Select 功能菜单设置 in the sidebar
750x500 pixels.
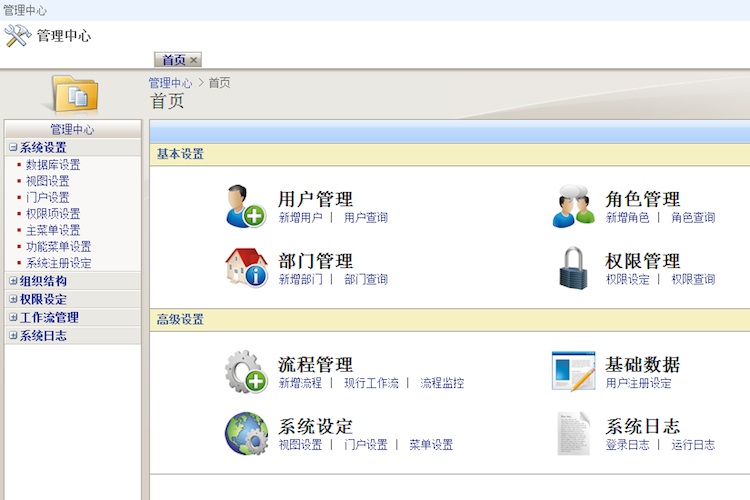(58, 246)
